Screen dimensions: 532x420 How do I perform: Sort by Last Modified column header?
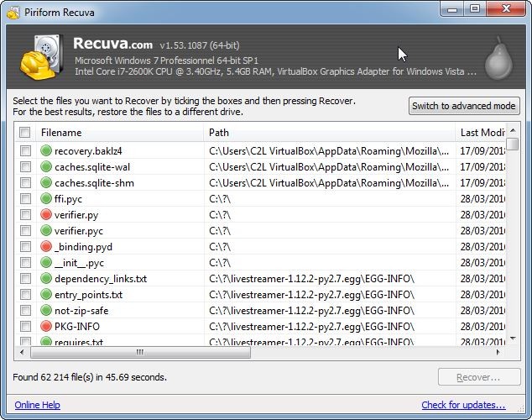coord(481,133)
